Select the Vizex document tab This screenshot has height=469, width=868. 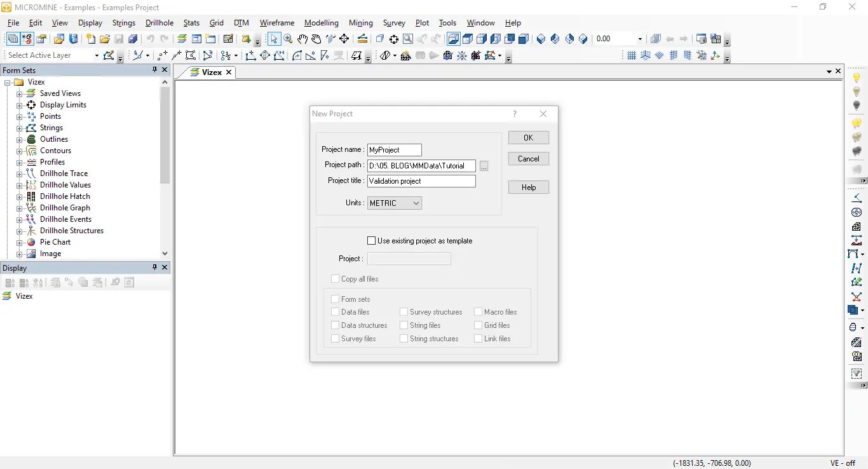click(211, 72)
